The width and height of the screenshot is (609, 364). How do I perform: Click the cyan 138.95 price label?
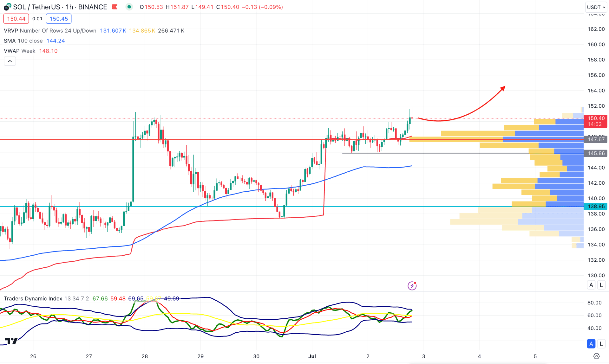[595, 207]
